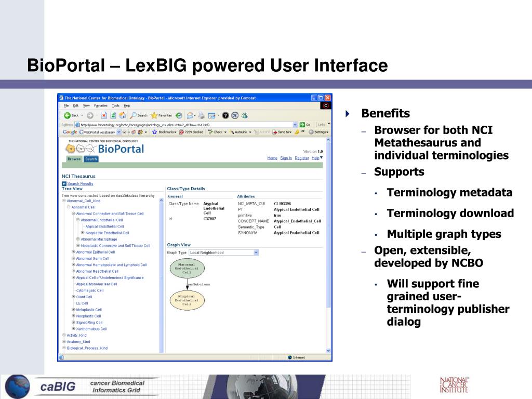Viewport: 532px width, 399px height.
Task: Click the Forward navigation arrow icon
Action: pyautogui.click(x=90, y=116)
